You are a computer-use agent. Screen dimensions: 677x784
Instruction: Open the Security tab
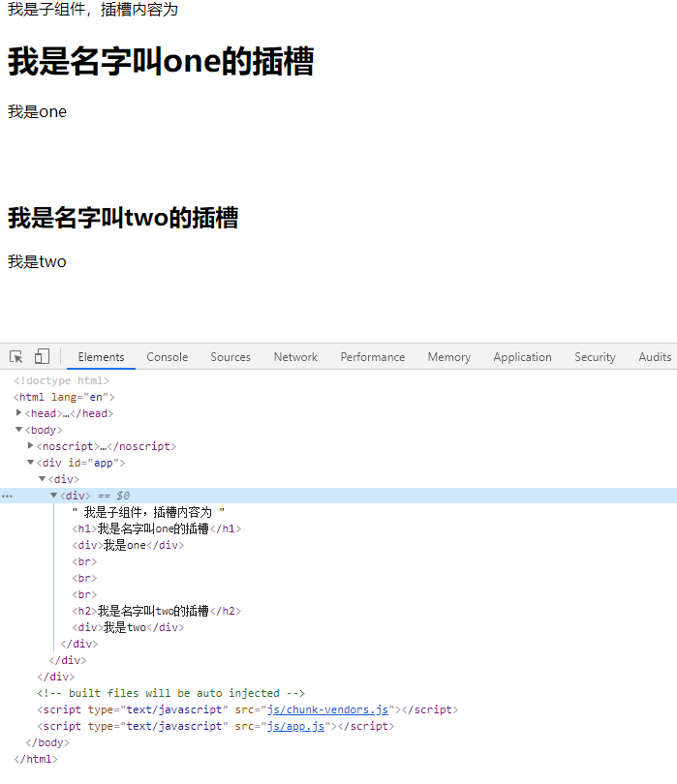[x=595, y=357]
